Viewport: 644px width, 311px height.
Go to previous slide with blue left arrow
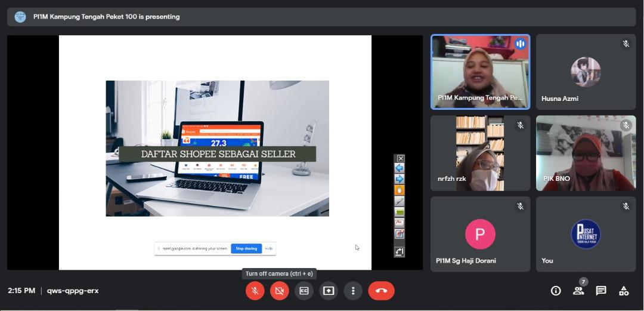pyautogui.click(x=399, y=168)
